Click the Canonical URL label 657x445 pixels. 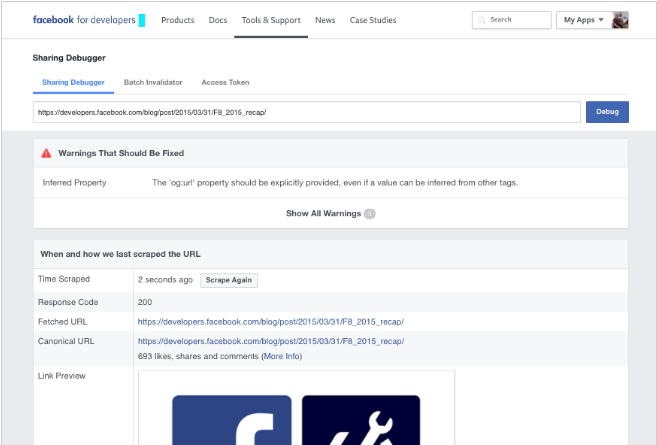pos(66,341)
